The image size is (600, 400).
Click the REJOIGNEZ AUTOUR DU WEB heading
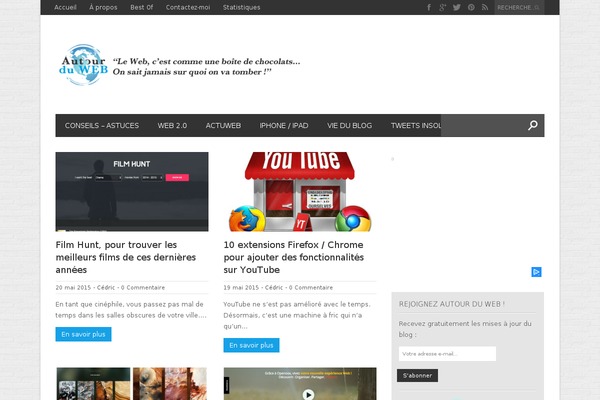452,304
